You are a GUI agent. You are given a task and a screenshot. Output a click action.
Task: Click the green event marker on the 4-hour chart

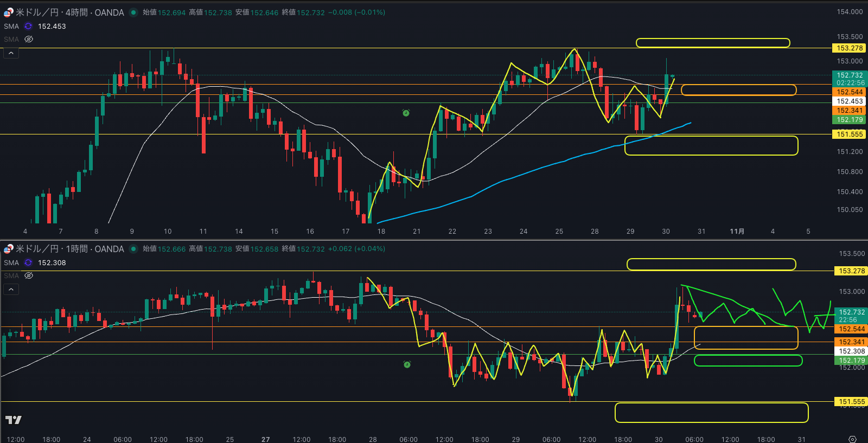[x=406, y=113]
